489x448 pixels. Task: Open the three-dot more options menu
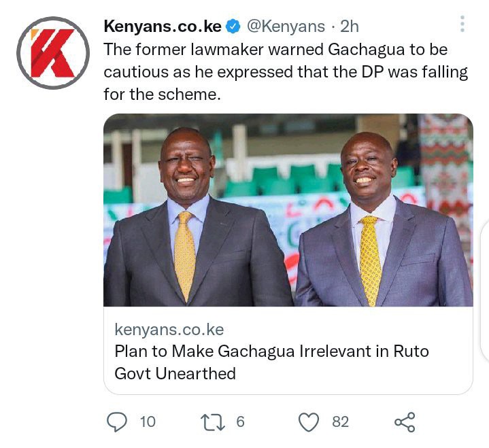click(462, 24)
